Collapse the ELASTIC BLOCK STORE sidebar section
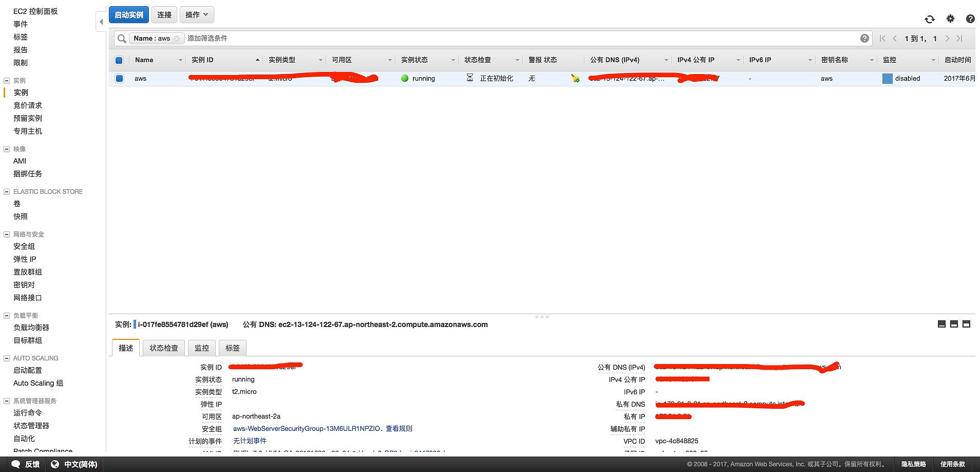 click(7, 192)
